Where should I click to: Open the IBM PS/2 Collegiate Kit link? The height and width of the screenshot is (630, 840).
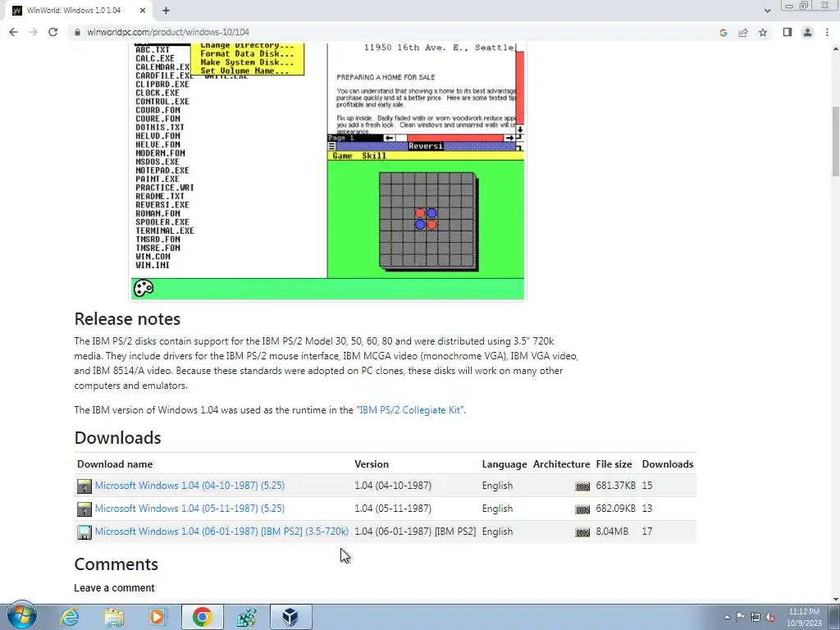[x=410, y=410]
